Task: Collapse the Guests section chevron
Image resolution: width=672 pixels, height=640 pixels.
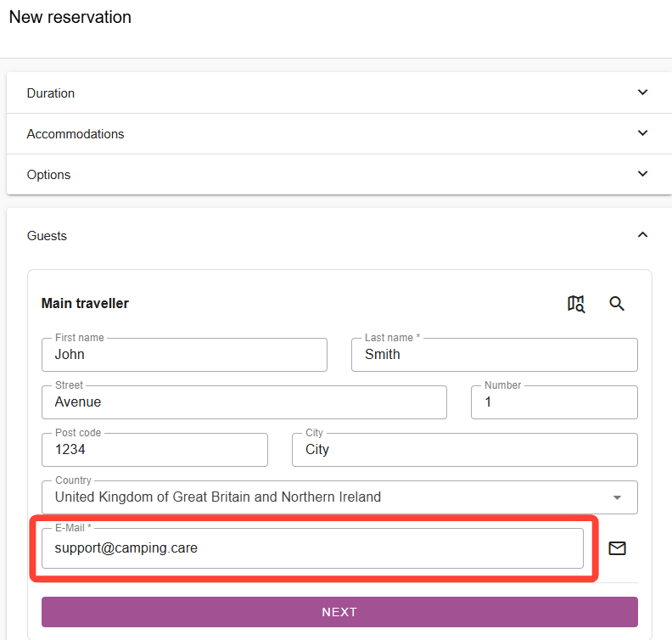Action: (642, 235)
